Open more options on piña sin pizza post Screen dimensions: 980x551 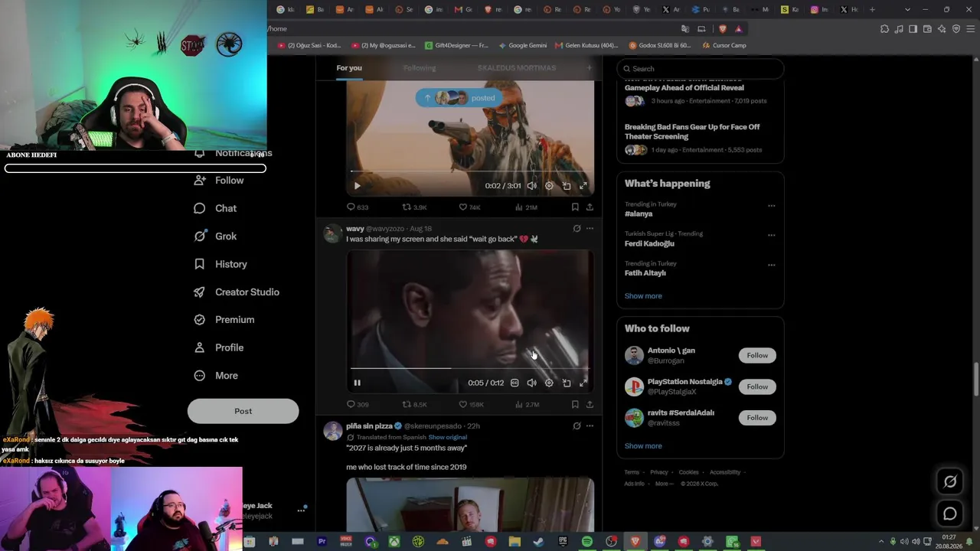tap(590, 425)
